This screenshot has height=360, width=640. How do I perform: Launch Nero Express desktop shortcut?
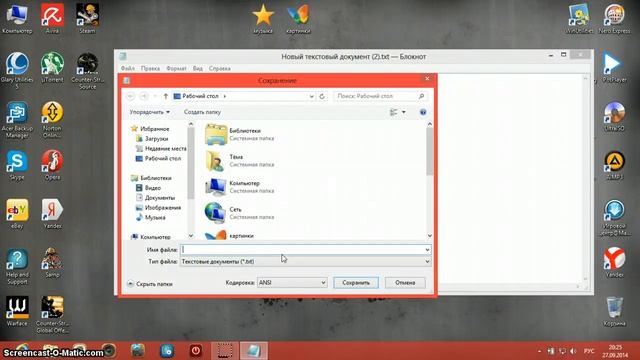(x=615, y=19)
